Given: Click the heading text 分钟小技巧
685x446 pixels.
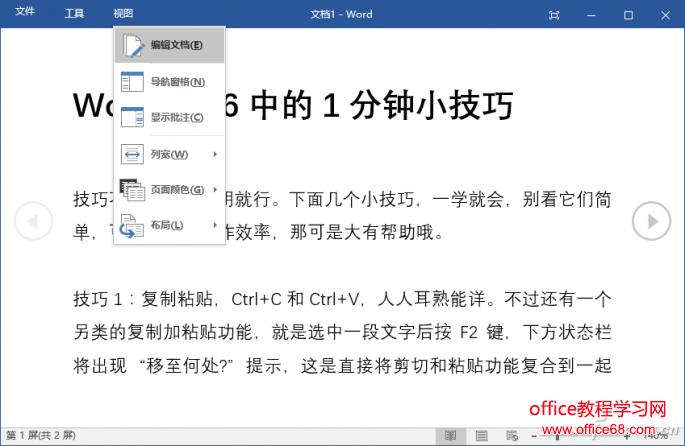Looking at the screenshot, I should click(x=432, y=105).
